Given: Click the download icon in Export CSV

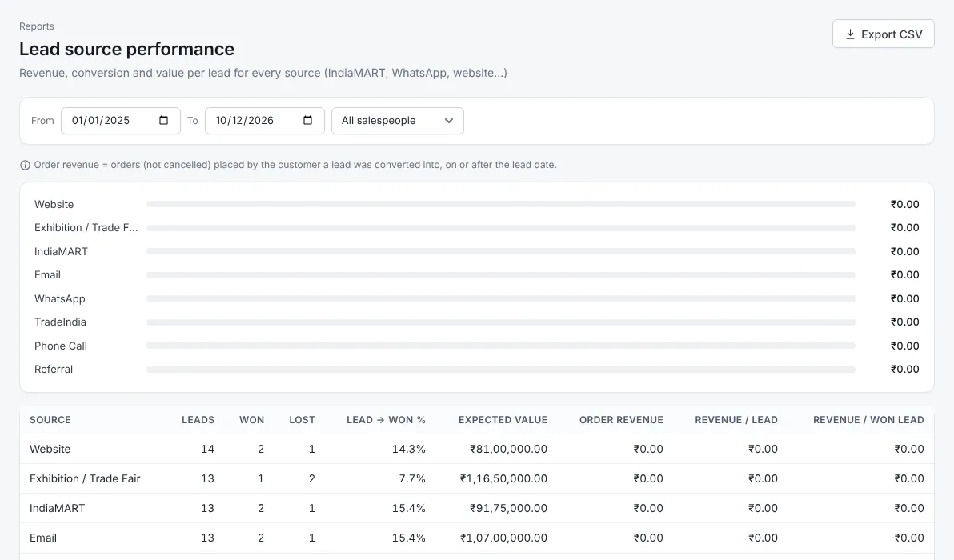Looking at the screenshot, I should [x=850, y=34].
